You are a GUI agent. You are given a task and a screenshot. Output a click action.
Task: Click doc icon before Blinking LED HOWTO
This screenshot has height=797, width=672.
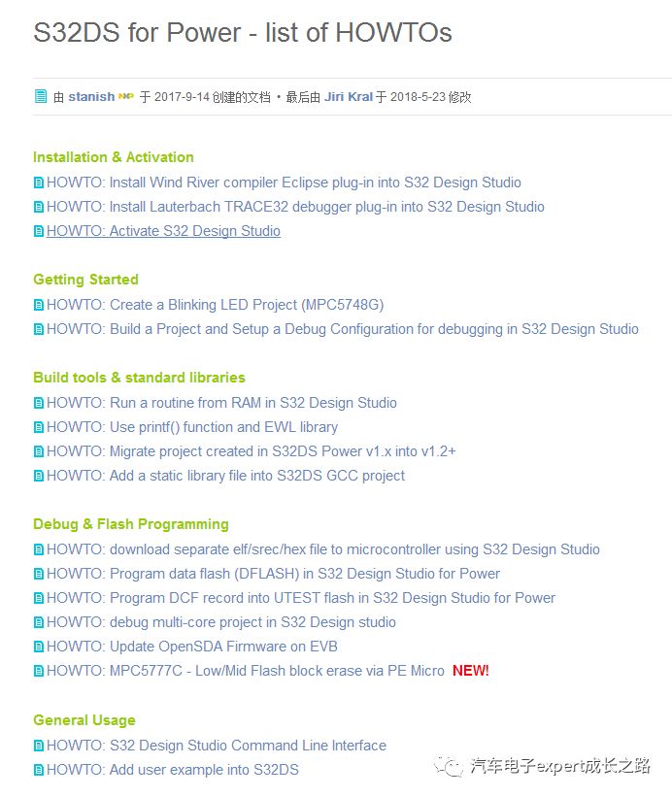(39, 305)
